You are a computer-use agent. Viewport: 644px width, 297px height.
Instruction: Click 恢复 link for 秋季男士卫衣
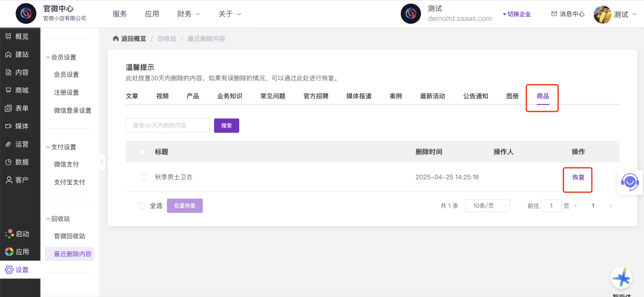[x=578, y=177]
